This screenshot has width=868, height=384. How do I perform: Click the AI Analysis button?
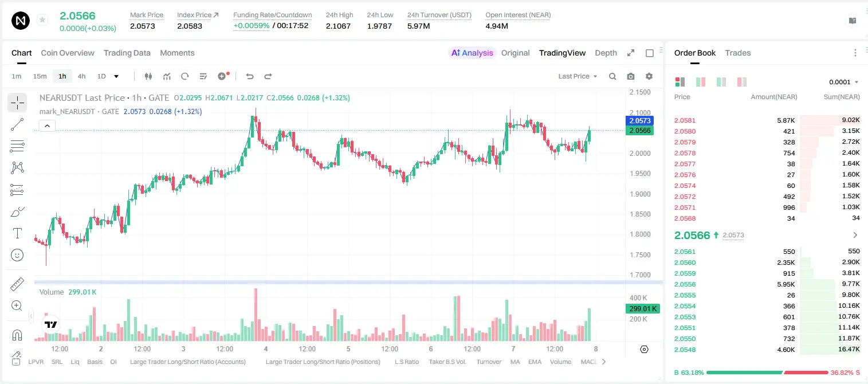472,53
